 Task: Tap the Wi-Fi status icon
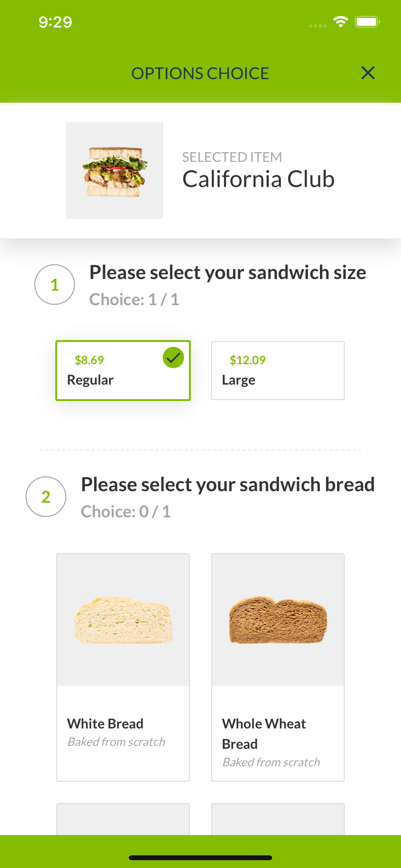tap(341, 22)
